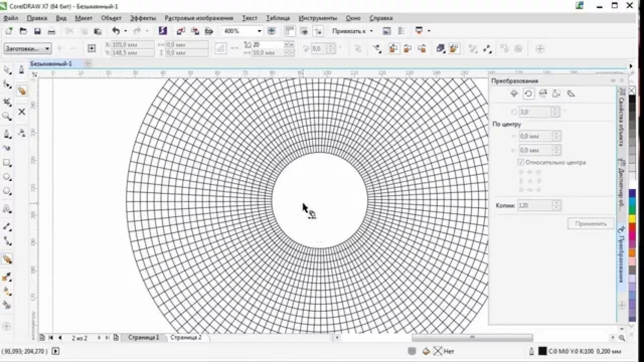
Task: Open the 'Файл' menu
Action: point(11,18)
